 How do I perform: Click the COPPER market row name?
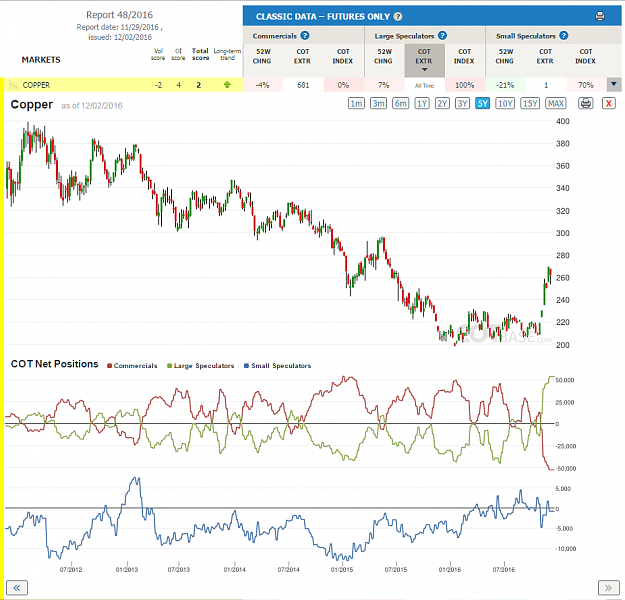(x=36, y=85)
